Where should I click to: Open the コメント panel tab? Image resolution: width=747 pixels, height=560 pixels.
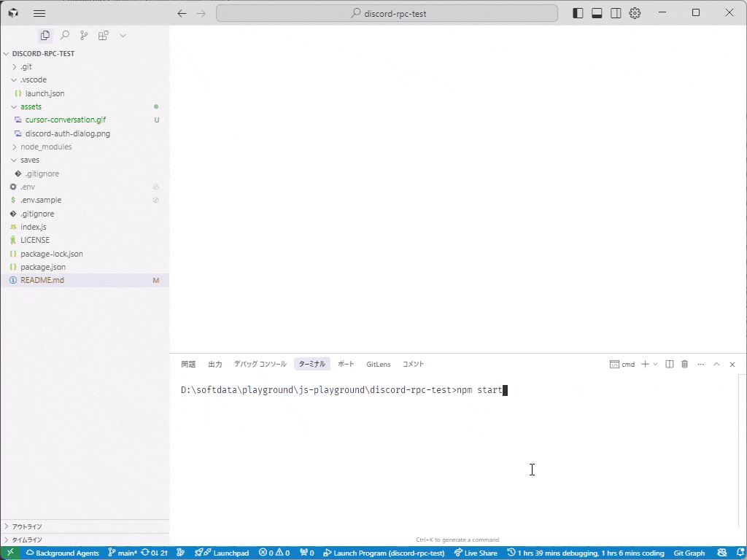pyautogui.click(x=413, y=364)
